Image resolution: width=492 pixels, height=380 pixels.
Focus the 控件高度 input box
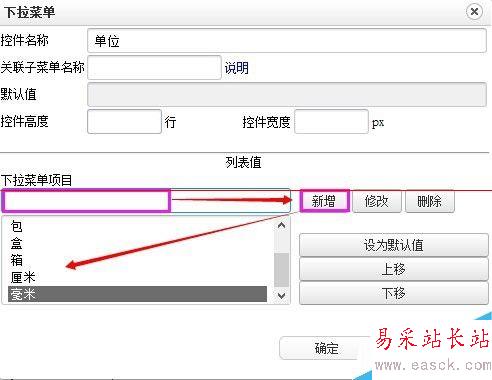pyautogui.click(x=124, y=122)
